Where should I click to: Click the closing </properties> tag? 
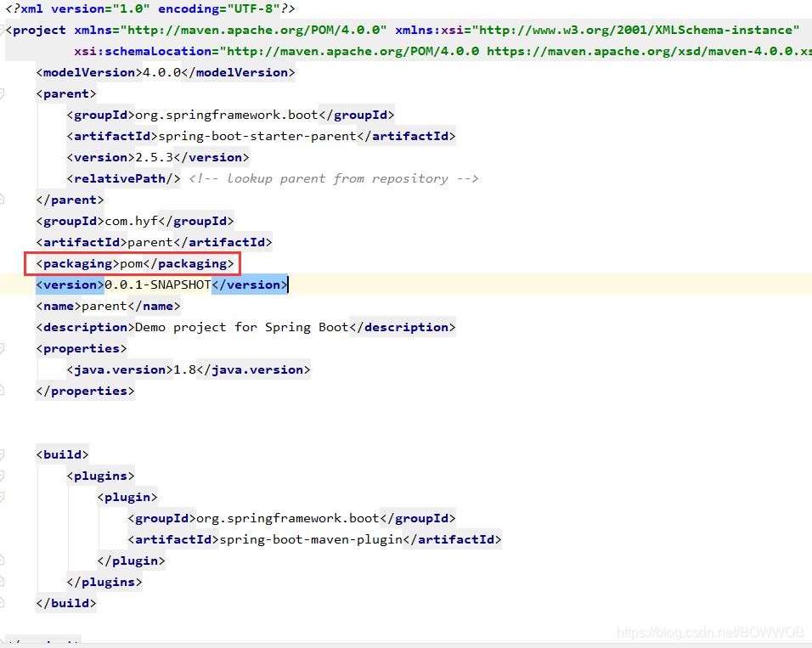coord(86,391)
